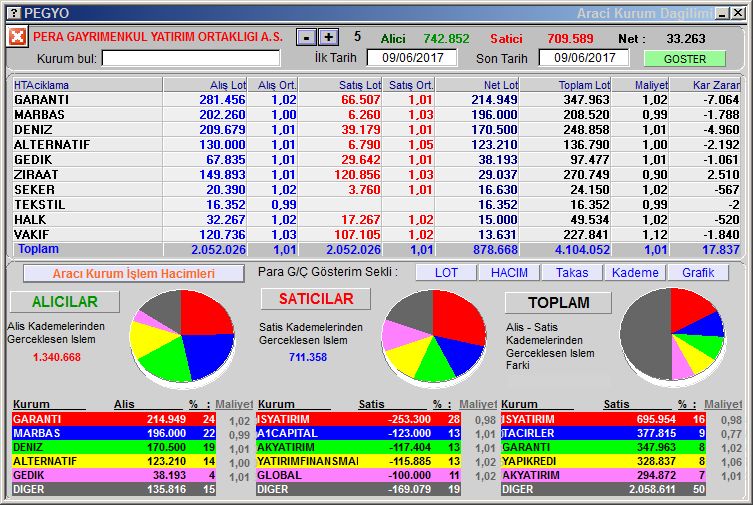This screenshot has width=753, height=505.
Task: Click green GARANTI 347.963 total row
Action: tap(603, 447)
